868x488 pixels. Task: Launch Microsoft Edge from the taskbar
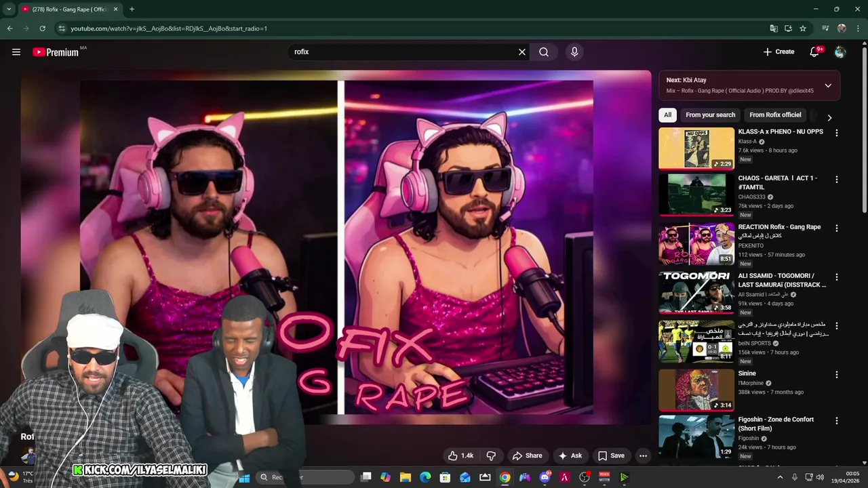click(425, 477)
